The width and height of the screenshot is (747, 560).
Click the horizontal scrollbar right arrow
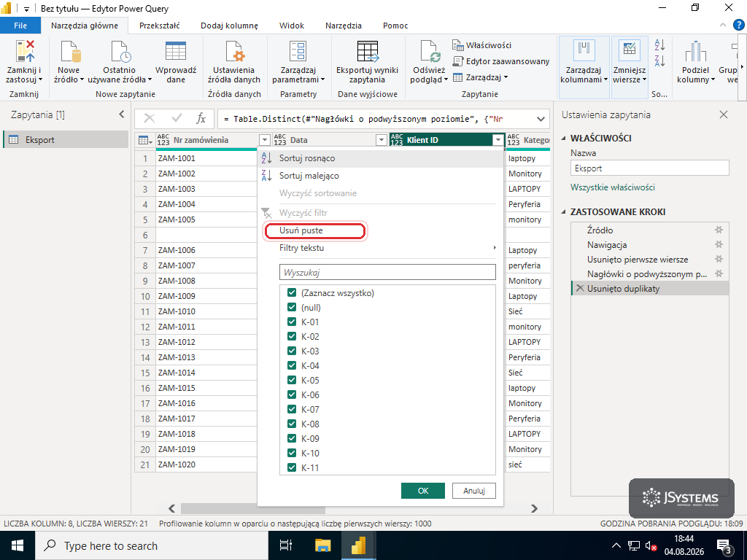pos(534,508)
